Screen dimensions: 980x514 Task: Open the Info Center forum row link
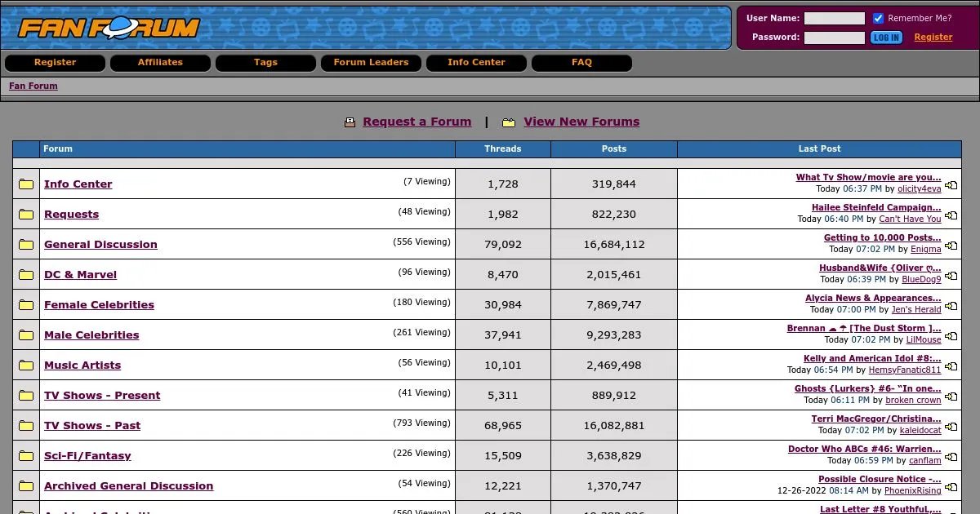click(78, 184)
